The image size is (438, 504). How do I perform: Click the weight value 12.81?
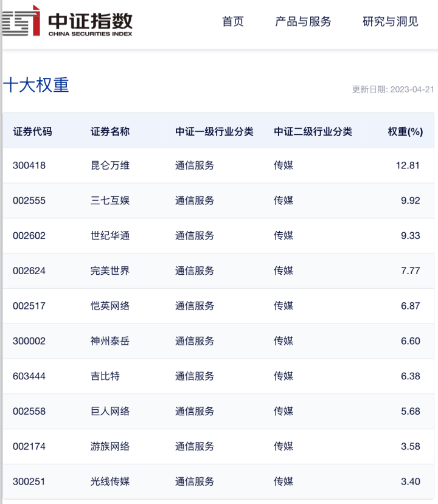(408, 165)
